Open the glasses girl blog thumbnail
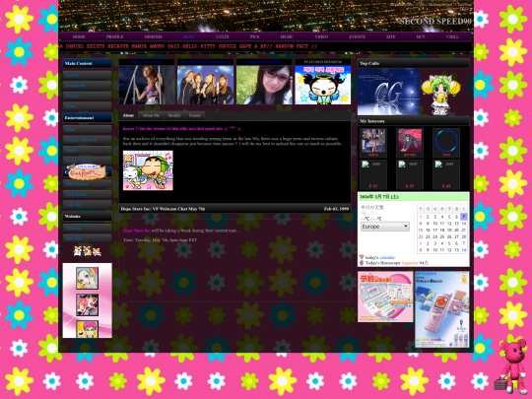 [x=264, y=85]
